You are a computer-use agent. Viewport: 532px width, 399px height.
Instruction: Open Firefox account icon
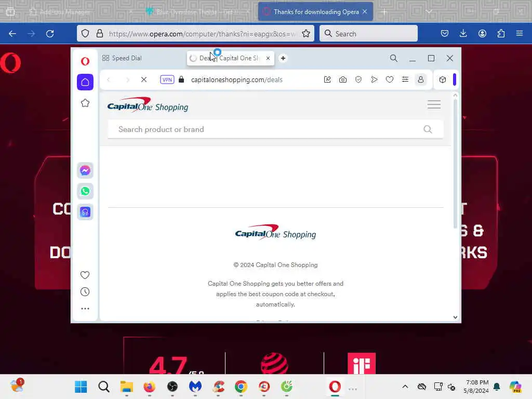pos(482,34)
